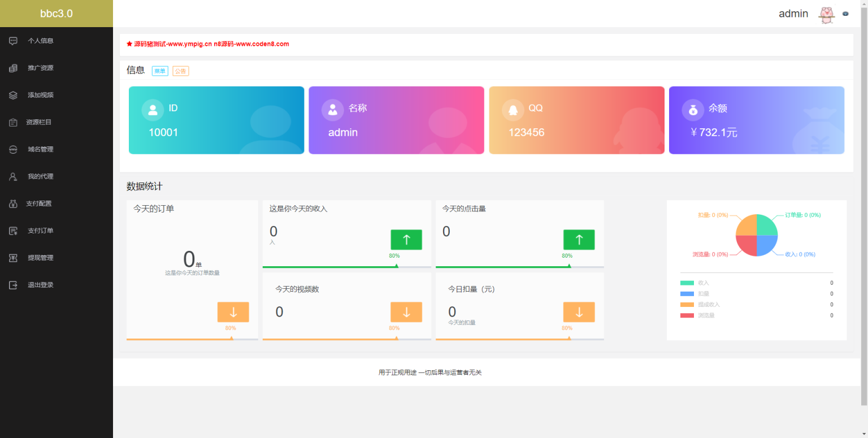Click the green up arrow on 今天的点击量
The width and height of the screenshot is (868, 438).
[579, 240]
